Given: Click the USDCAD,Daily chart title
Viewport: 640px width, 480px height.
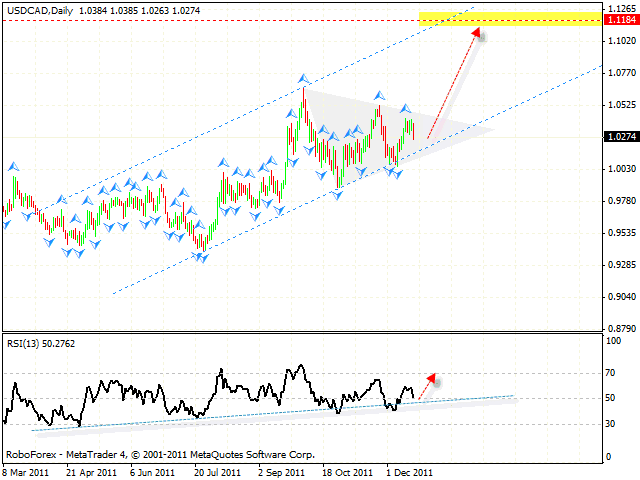Looking at the screenshot, I should tap(40, 6).
